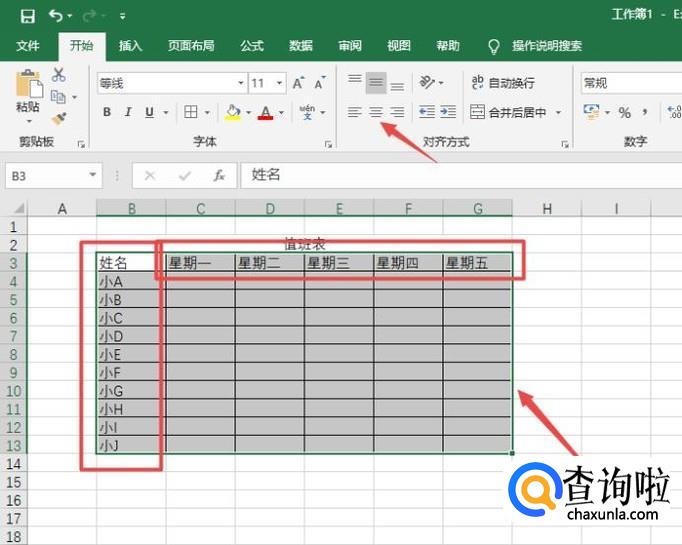The image size is (682, 545).
Task: Click the Copy icon
Action: click(x=58, y=97)
